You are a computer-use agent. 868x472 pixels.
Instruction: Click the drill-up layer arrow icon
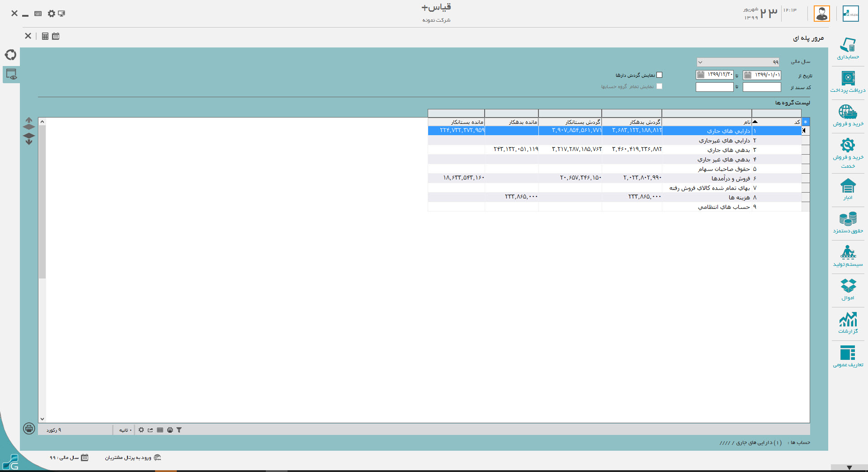click(29, 123)
